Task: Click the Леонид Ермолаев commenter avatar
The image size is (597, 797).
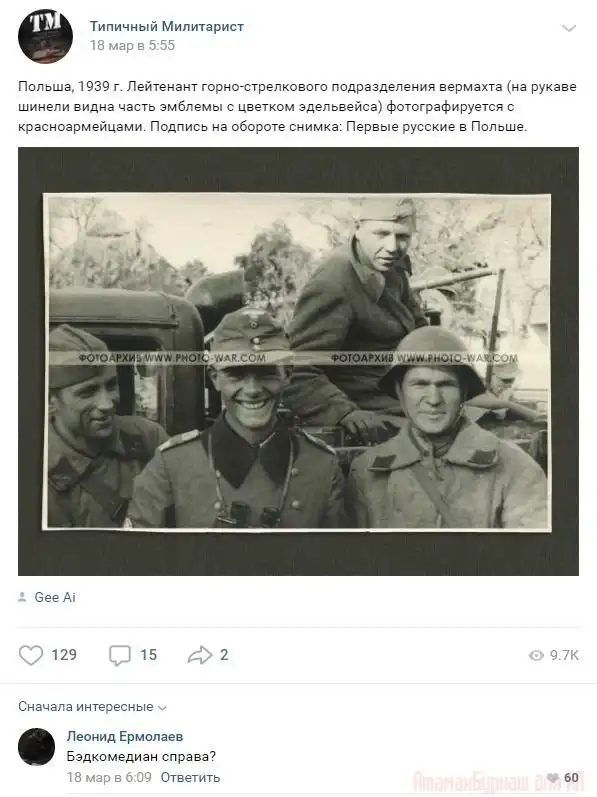Action: coord(36,746)
